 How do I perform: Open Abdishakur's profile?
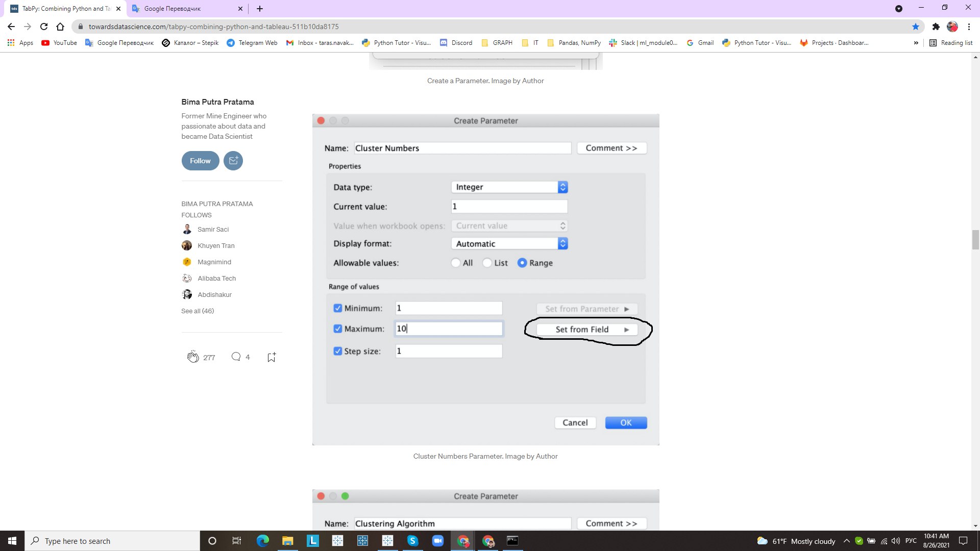pyautogui.click(x=214, y=295)
